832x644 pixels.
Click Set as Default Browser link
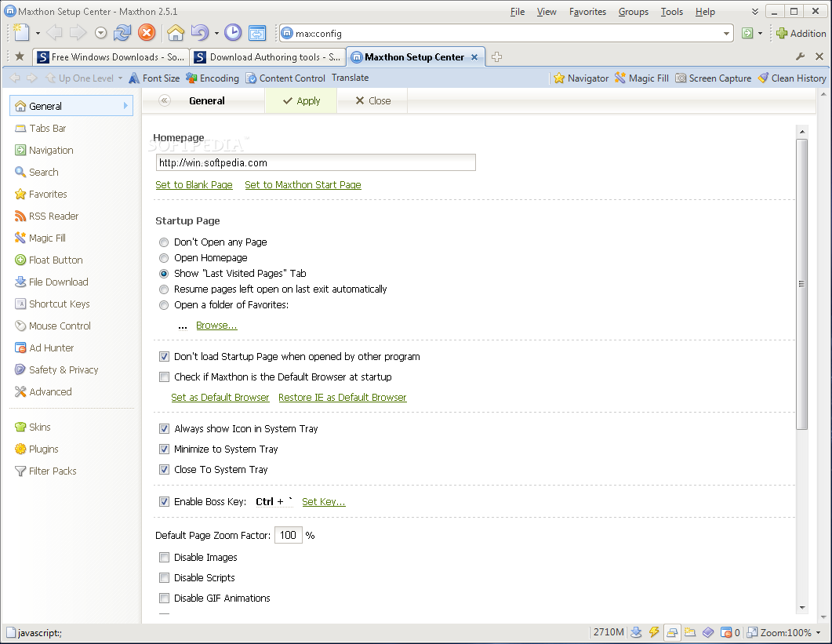tap(220, 397)
